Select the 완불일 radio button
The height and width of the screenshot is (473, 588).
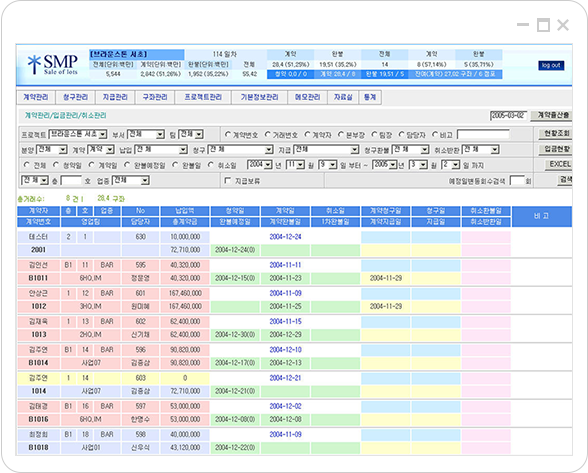[175, 165]
